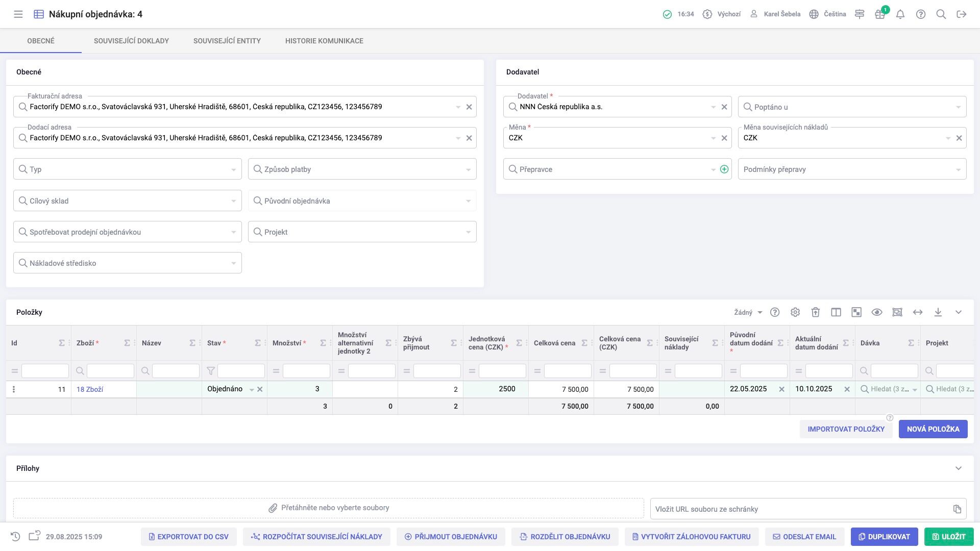Open the Způsob platby dropdown

click(362, 169)
